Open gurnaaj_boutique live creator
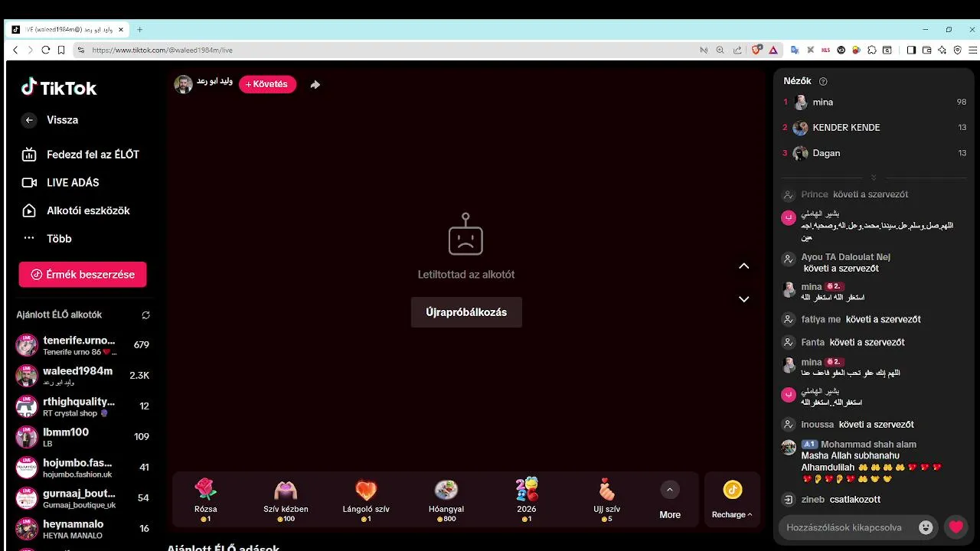The width and height of the screenshot is (980, 551). 83,498
